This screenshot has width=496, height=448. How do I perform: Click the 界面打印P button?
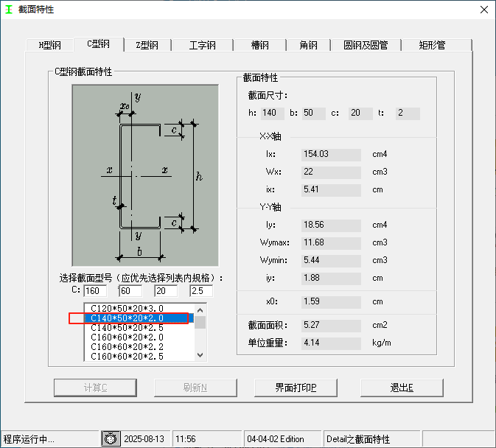[x=296, y=388]
